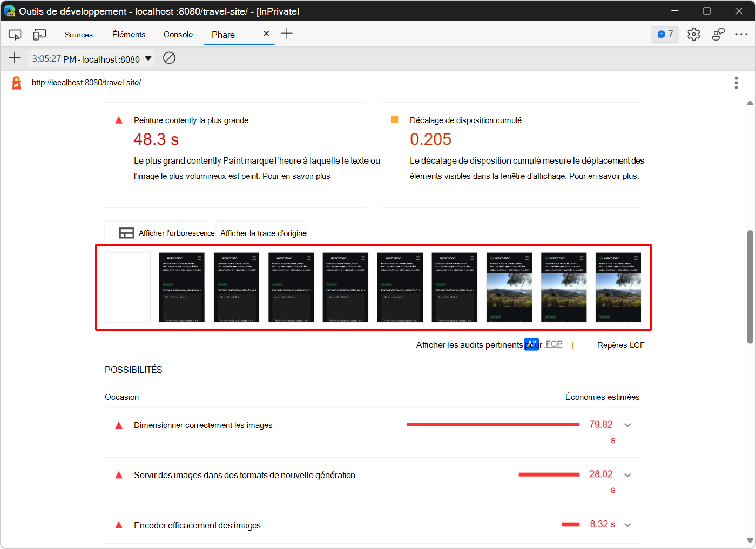Click the 28.02 s savings bar
The width and height of the screenshot is (756, 549).
tap(549, 474)
